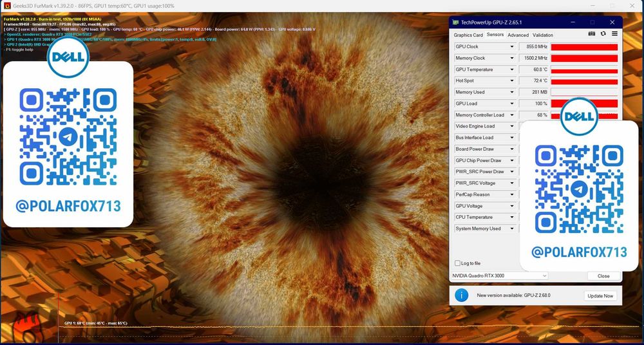644x345 pixels.
Task: Open the GPU Load sensor dropdown
Action: click(512, 104)
